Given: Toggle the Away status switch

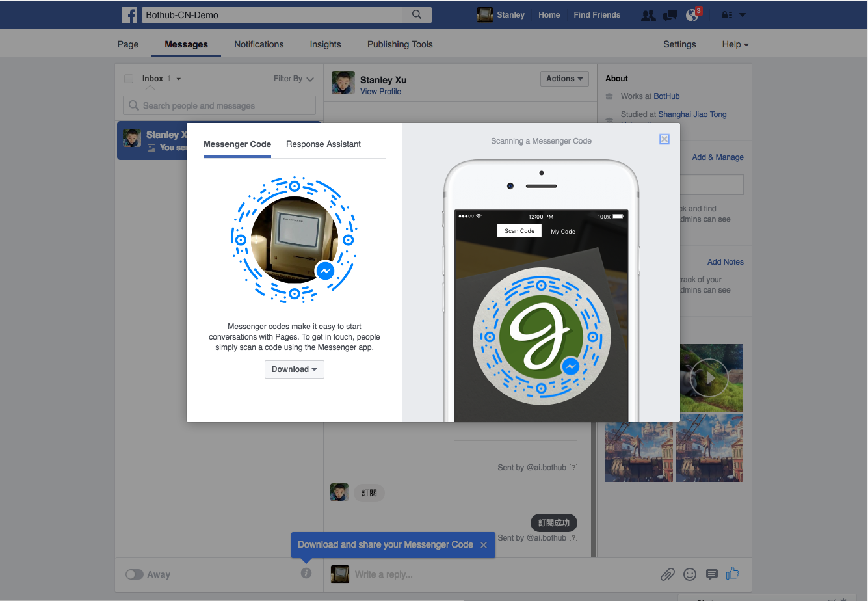Looking at the screenshot, I should (x=134, y=574).
